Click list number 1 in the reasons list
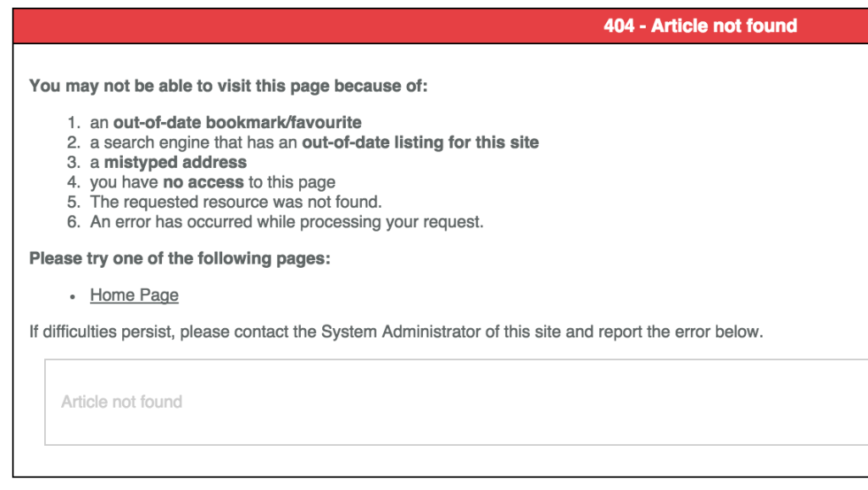 click(x=74, y=123)
